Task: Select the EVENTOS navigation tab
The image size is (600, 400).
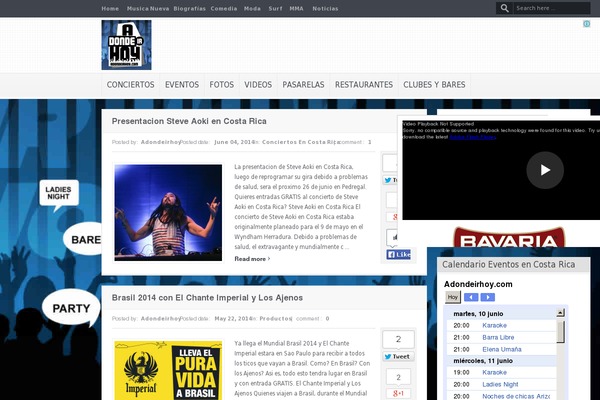Action: (x=182, y=85)
